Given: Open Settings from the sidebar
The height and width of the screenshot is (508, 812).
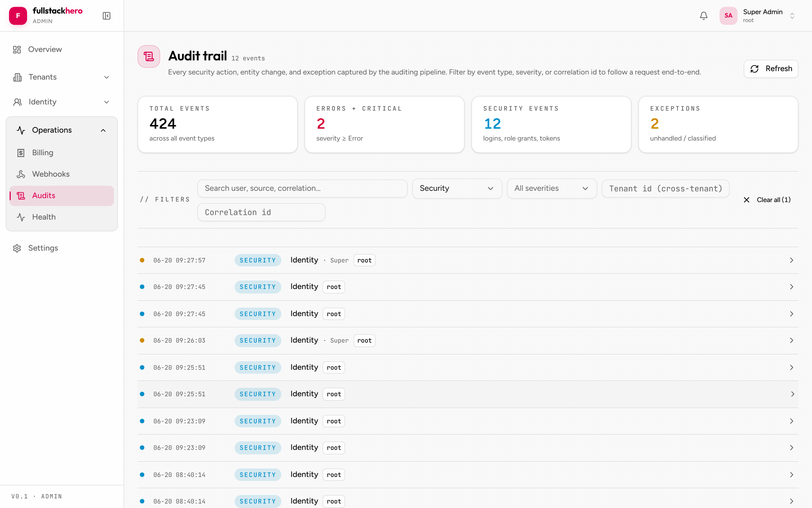Looking at the screenshot, I should pos(62,248).
